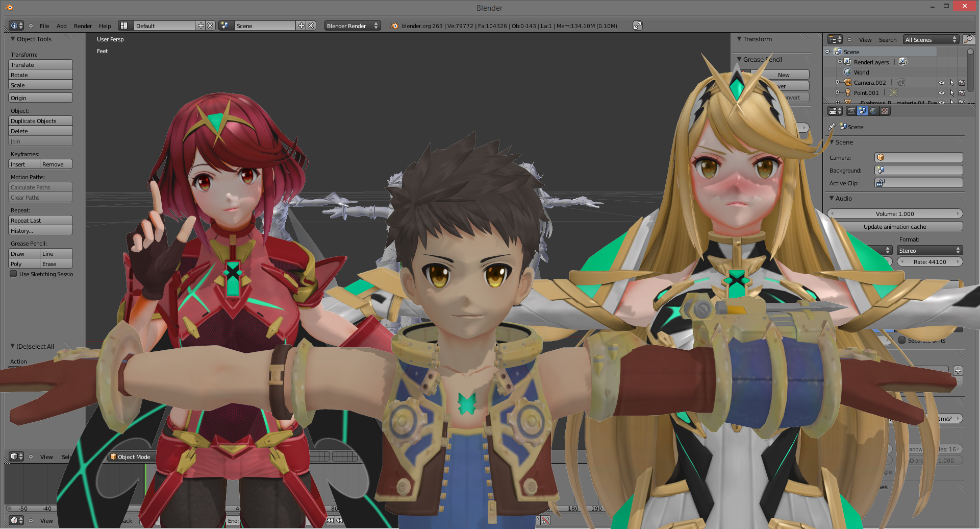Adjust the Volume slider under Audio
The height and width of the screenshot is (529, 980).
click(894, 213)
